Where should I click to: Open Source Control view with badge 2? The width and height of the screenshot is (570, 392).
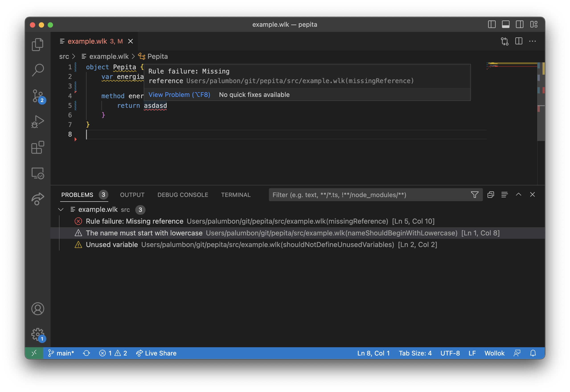coord(38,96)
